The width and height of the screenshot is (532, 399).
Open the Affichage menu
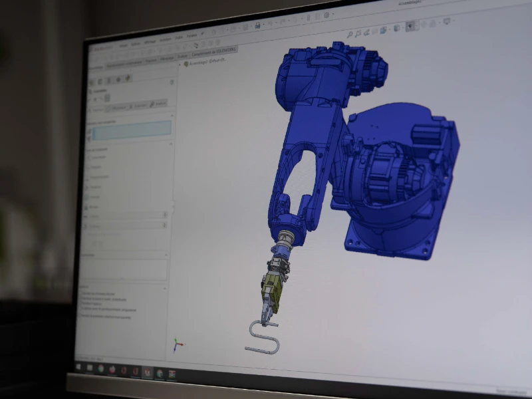pos(150,42)
